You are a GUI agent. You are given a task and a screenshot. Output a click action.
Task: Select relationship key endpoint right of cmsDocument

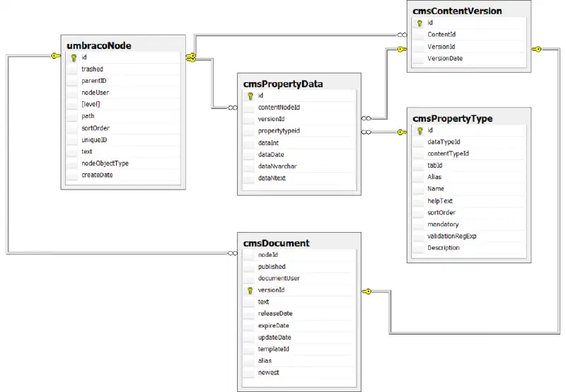tap(366, 292)
